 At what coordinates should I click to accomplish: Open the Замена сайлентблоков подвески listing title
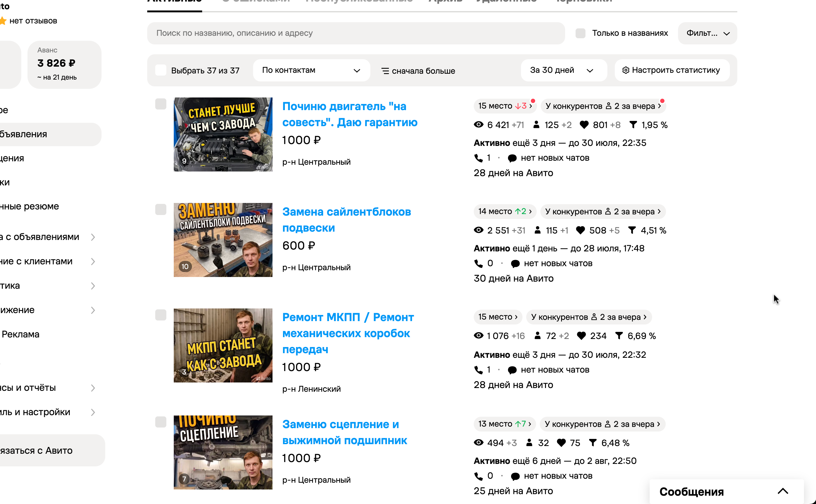347,220
